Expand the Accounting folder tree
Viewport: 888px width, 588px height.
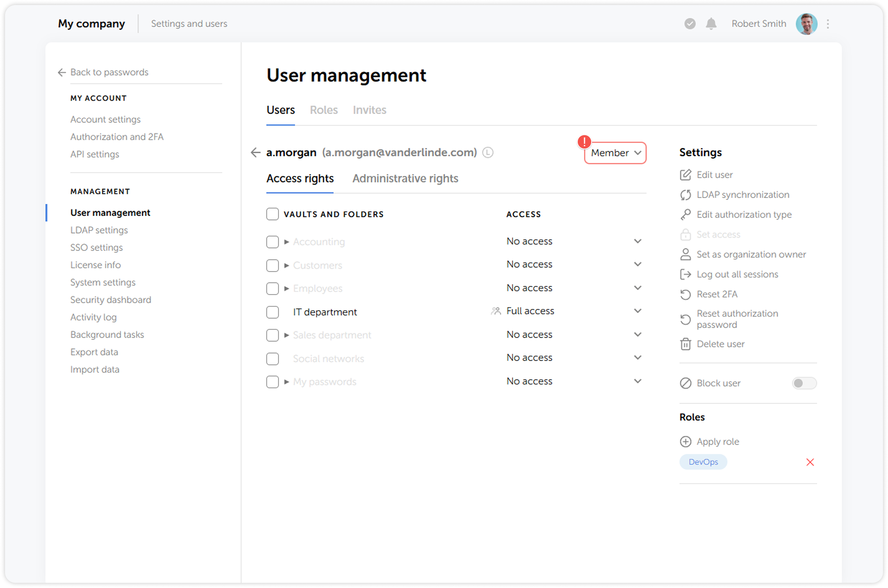(x=287, y=242)
